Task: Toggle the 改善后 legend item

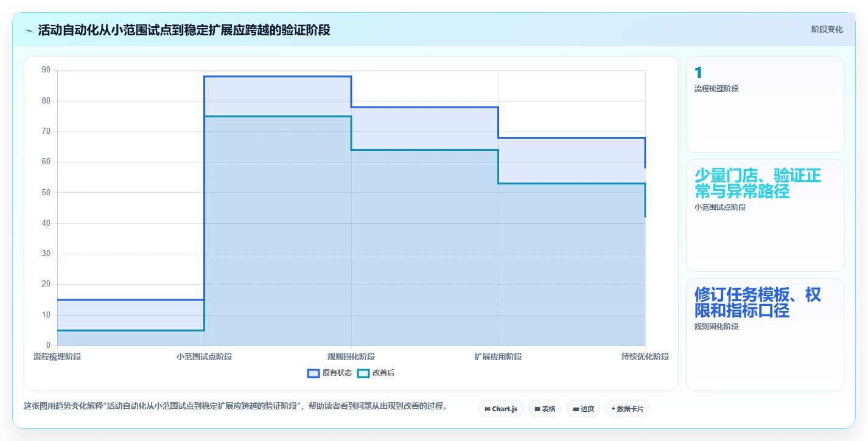Action: 376,373
